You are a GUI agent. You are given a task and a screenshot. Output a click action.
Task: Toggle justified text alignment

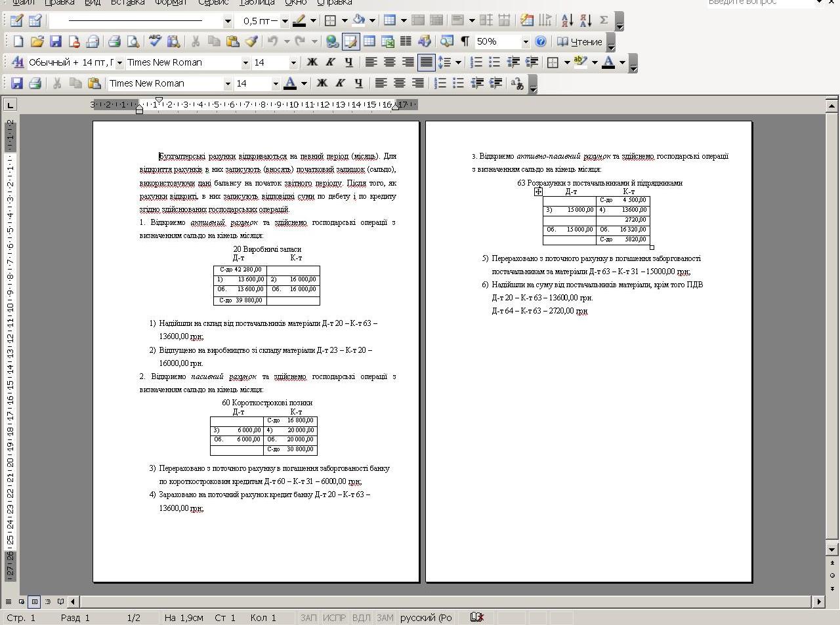[x=427, y=62]
